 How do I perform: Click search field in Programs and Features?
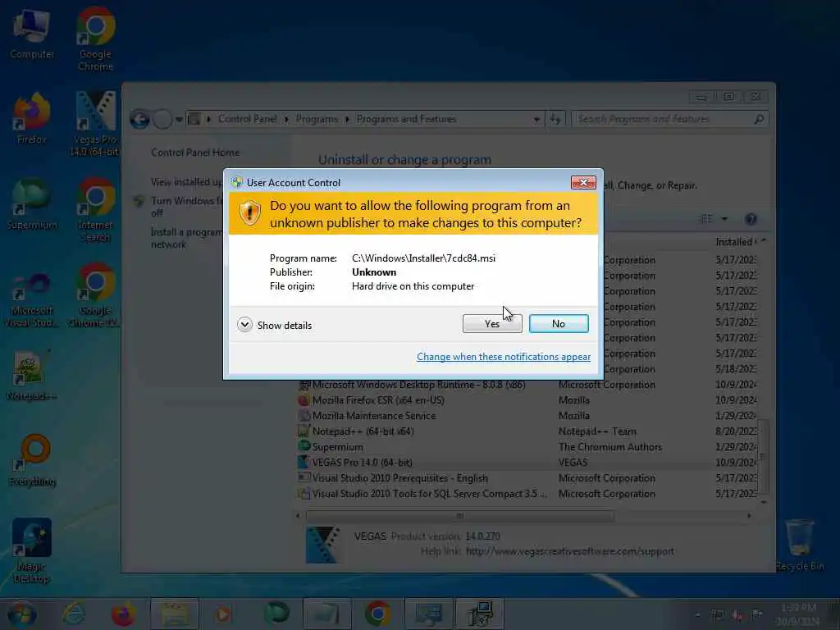pos(669,119)
